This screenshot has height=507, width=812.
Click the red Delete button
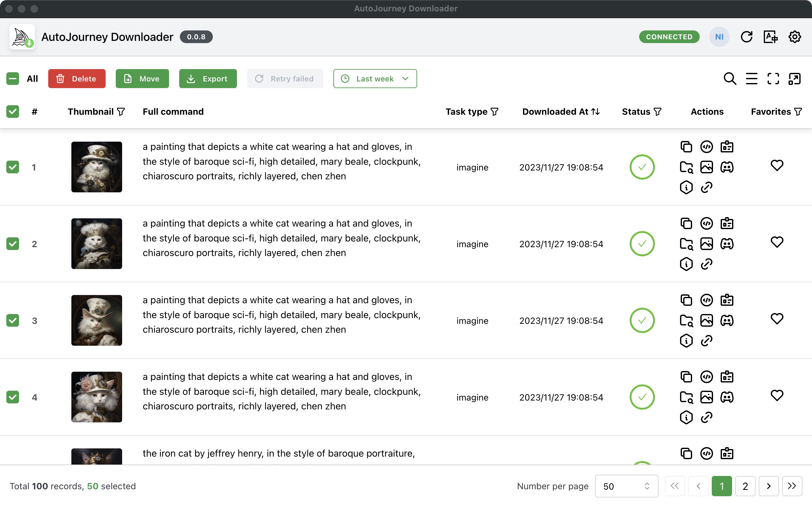pos(76,79)
